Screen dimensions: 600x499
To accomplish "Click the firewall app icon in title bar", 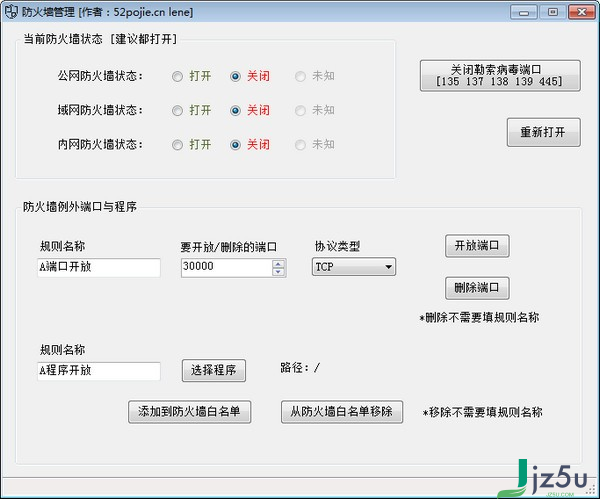I will pyautogui.click(x=11, y=12).
